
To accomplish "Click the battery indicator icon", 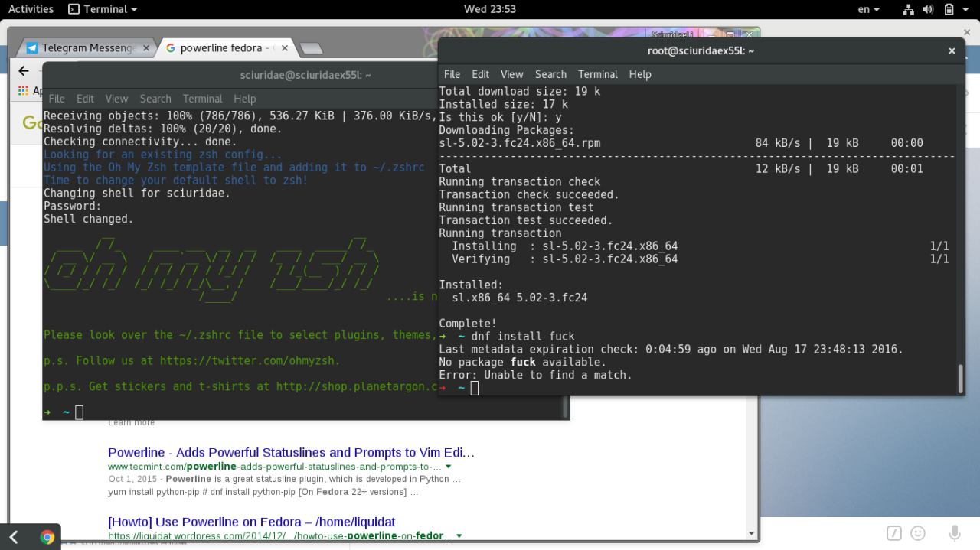I will 949,9.
